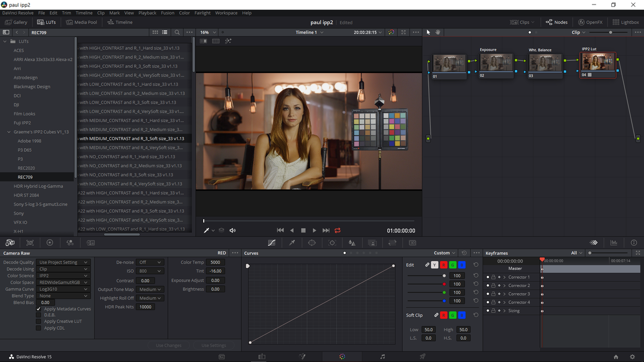Click the Color Temp input field
Viewport: 644px width, 362px height.
[215, 262]
